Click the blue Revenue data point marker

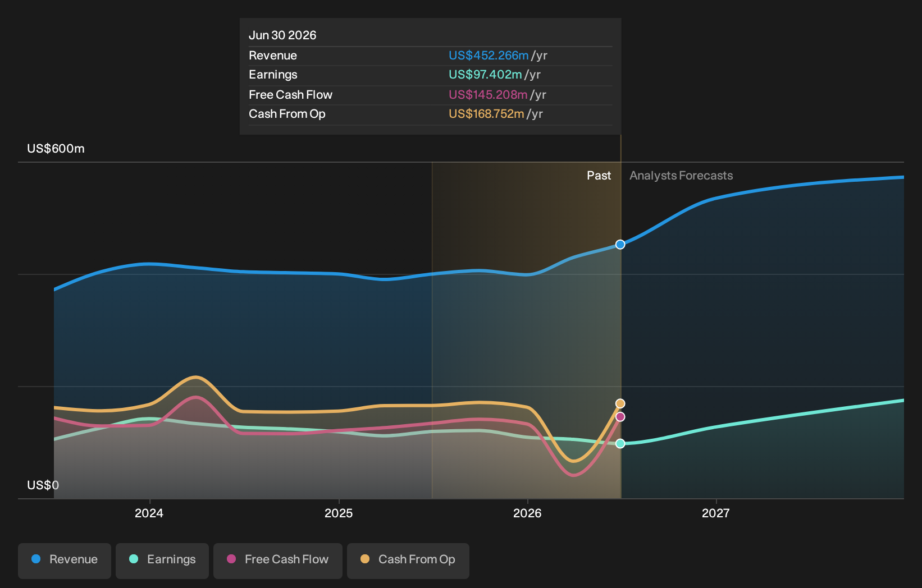(x=620, y=245)
